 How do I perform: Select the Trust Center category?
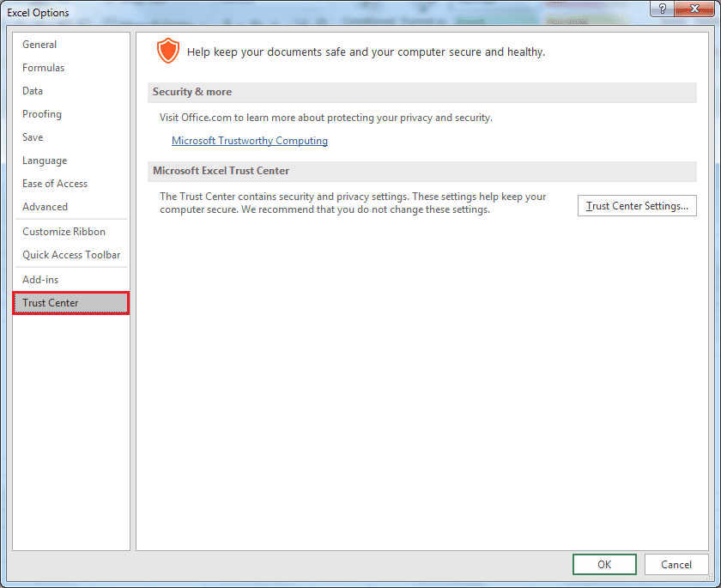click(71, 303)
